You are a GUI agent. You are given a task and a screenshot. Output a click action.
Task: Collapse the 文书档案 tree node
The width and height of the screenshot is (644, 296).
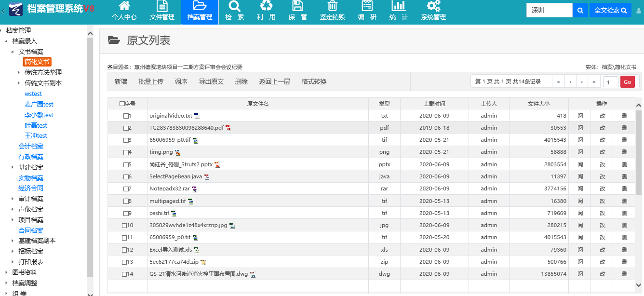pos(13,52)
